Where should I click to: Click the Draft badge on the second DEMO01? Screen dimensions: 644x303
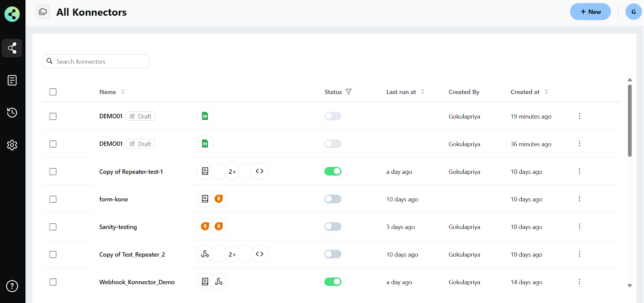[x=140, y=144]
